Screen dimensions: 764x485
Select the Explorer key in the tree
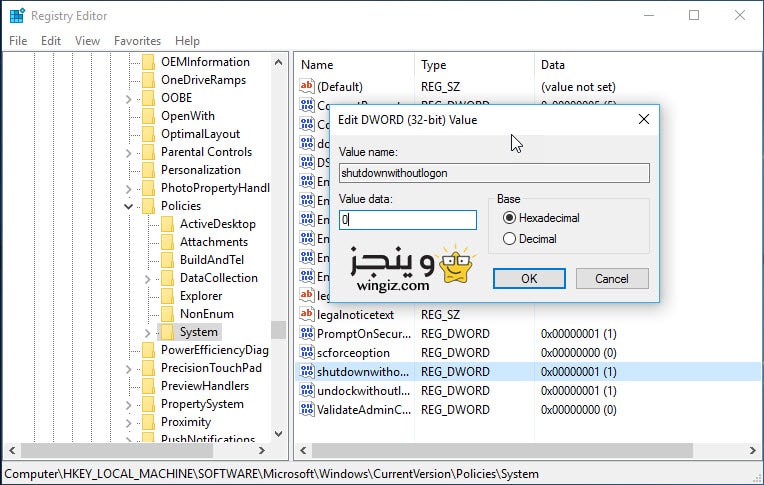[201, 296]
